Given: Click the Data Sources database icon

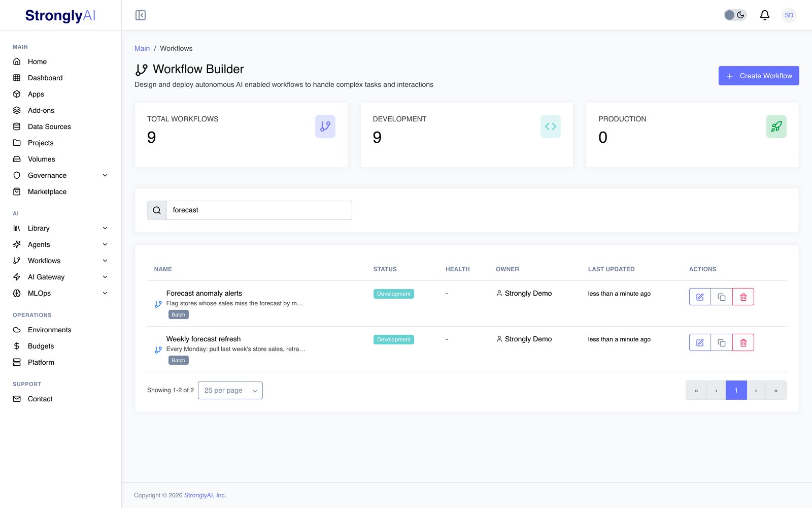Looking at the screenshot, I should click(x=17, y=126).
